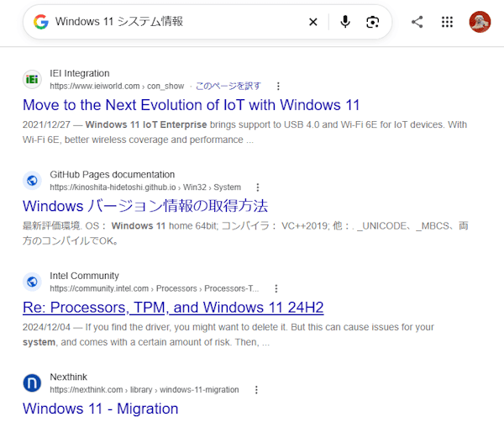The image size is (504, 422).
Task: Open the Google account profile avatar
Action: coord(480,22)
